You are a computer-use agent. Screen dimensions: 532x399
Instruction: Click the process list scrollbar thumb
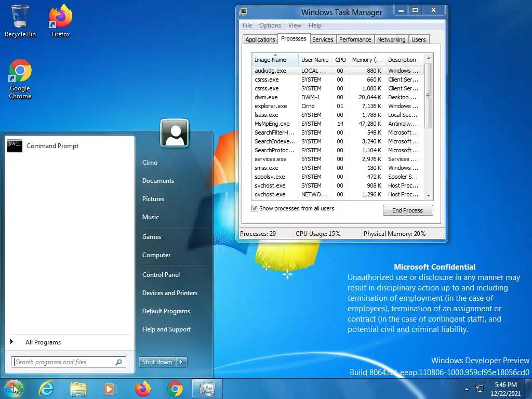click(428, 96)
